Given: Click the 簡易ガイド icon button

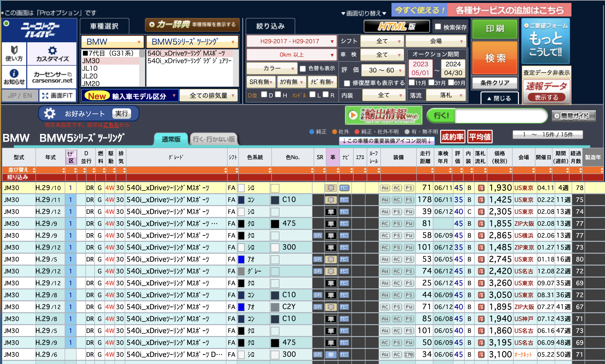Looking at the screenshot, I should (x=574, y=116).
